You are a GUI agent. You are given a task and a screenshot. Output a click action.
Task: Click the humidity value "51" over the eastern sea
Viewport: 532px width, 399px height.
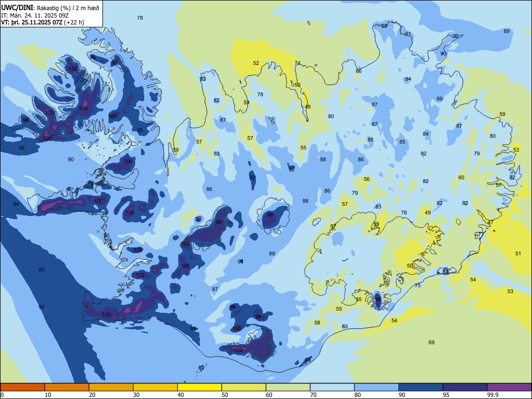pyautogui.click(x=518, y=253)
